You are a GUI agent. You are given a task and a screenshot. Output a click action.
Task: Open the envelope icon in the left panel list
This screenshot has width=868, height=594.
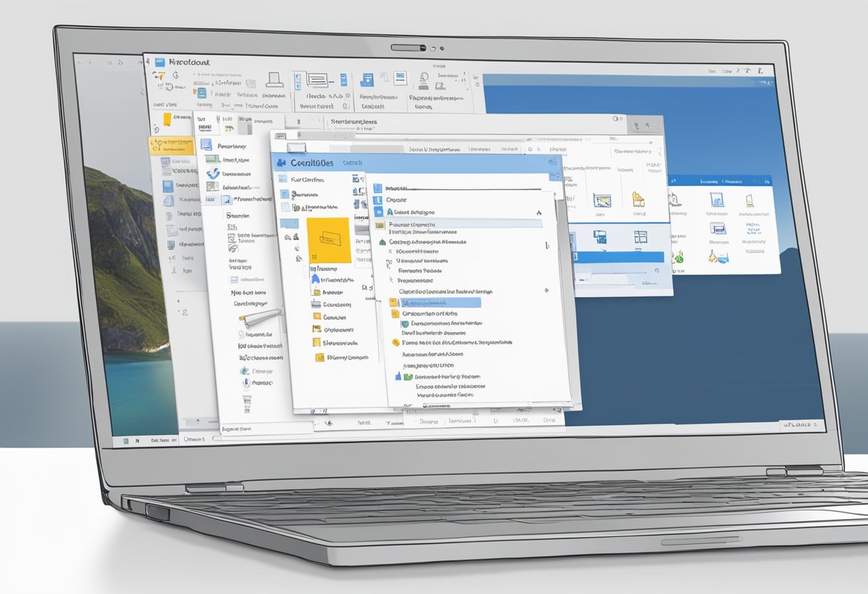316,291
